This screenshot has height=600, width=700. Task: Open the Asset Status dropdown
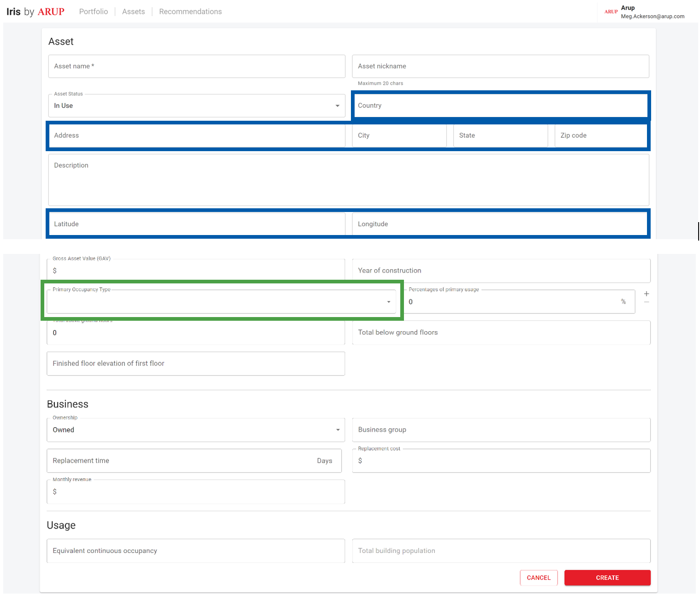click(x=196, y=106)
